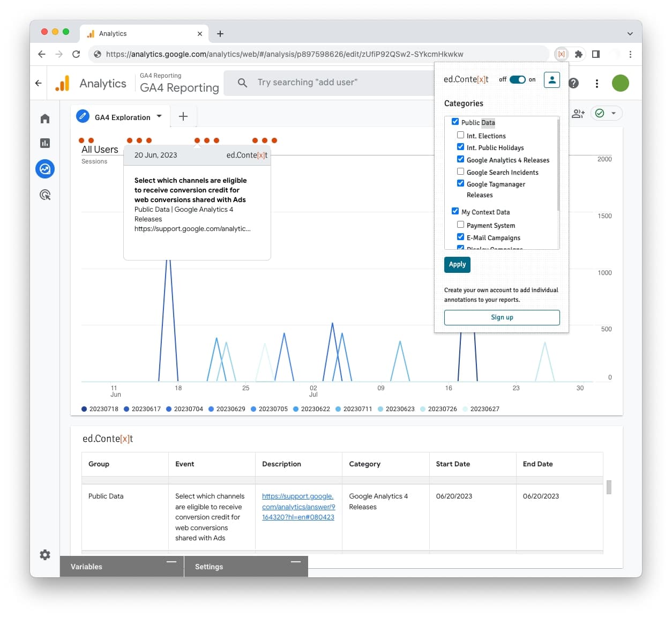Screen dimensions: 672x617
Task: Check the Payment System checkbox
Action: click(x=460, y=225)
